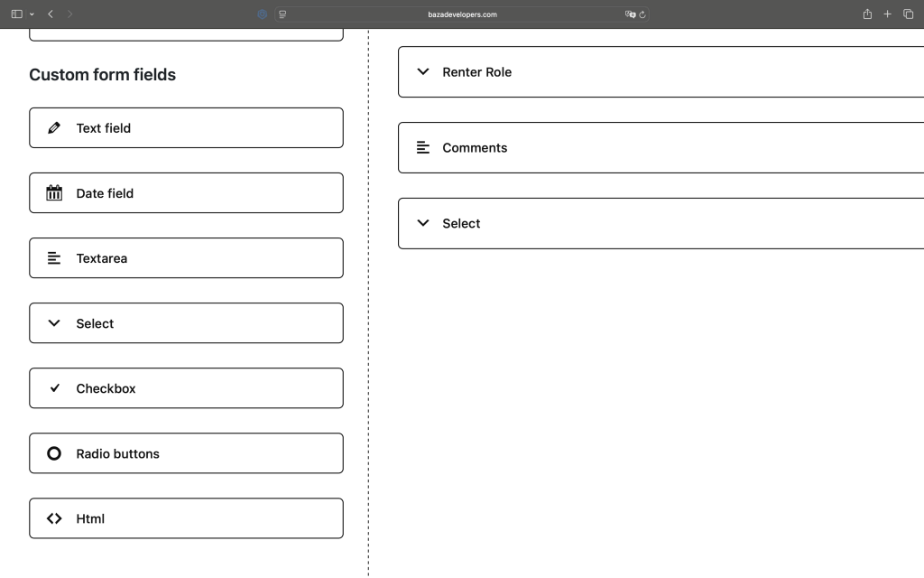Click the reader page icon near address bar

(x=282, y=14)
